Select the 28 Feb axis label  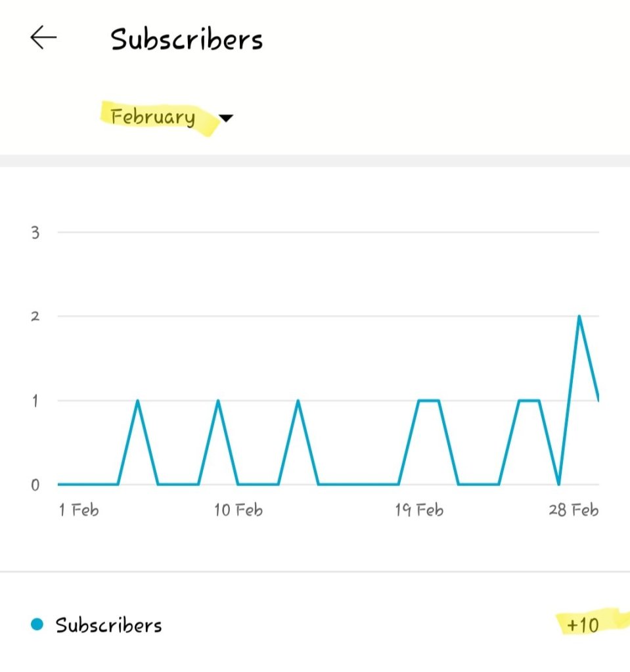tap(574, 510)
